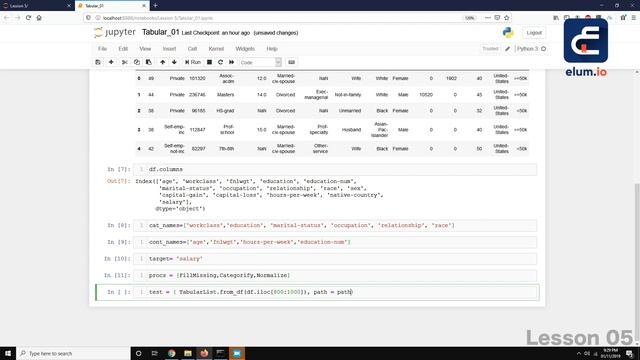Image resolution: width=640 pixels, height=360 pixels.
Task: Click the target= 'salary' cell
Action: 334,259
